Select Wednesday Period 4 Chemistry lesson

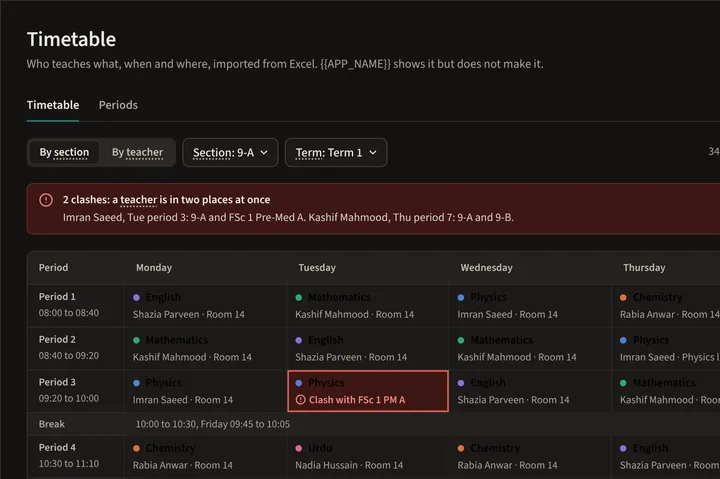click(530, 456)
